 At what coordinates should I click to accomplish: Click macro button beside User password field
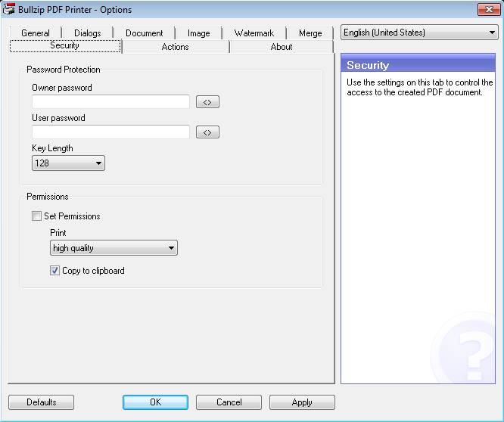point(207,132)
